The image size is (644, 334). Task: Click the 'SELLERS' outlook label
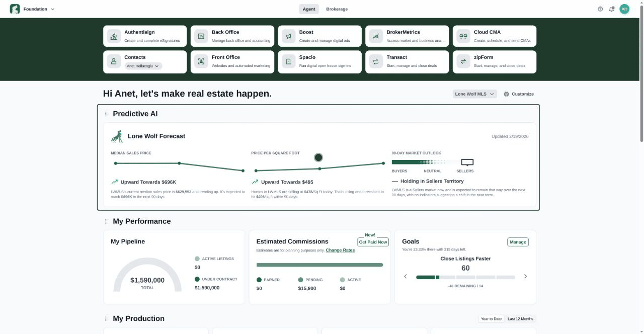[x=465, y=171]
